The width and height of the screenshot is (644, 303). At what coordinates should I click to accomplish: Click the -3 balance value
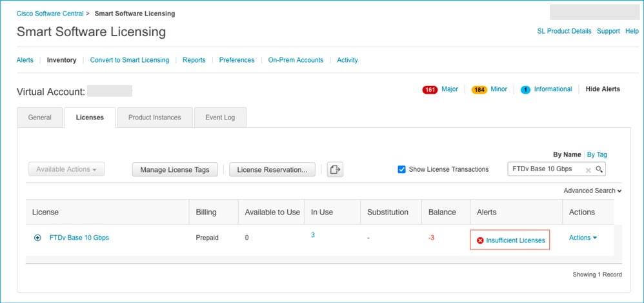pyautogui.click(x=431, y=238)
